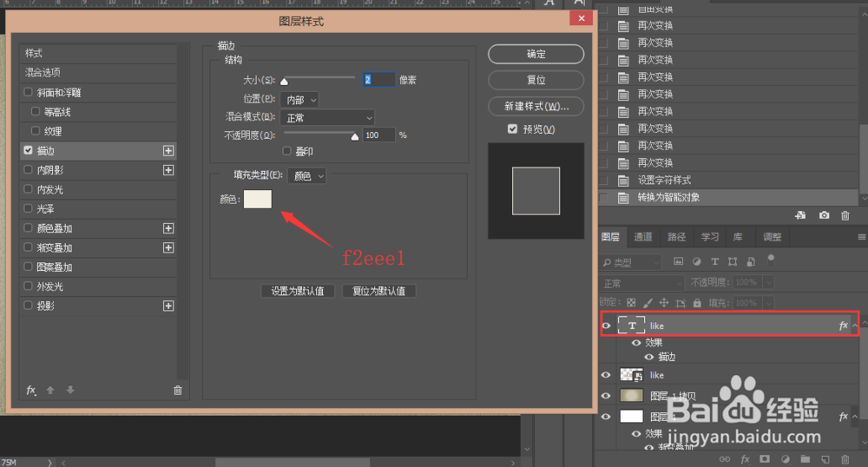Open the Layers panel menu icon
The height and width of the screenshot is (467, 868).
pos(862,237)
